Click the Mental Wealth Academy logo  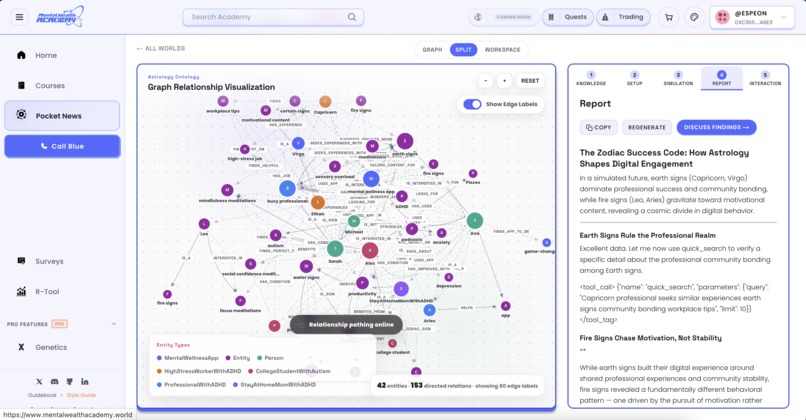(59, 17)
